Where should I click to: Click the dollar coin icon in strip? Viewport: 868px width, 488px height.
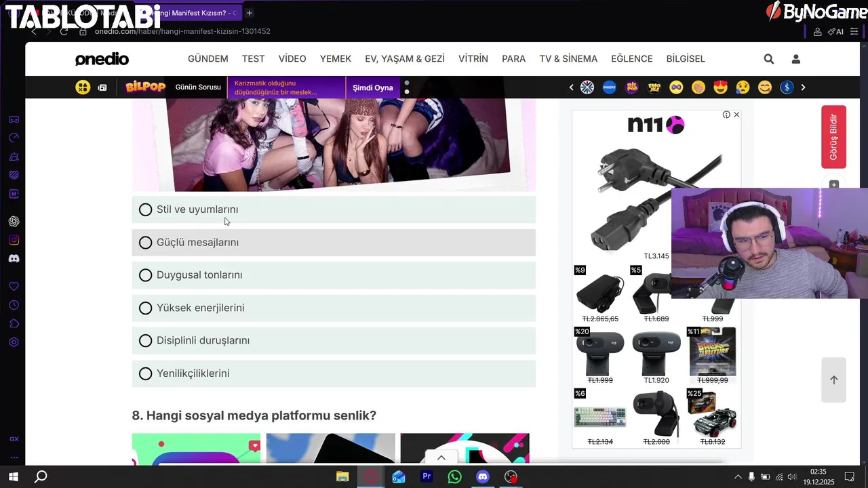pyautogui.click(x=787, y=87)
